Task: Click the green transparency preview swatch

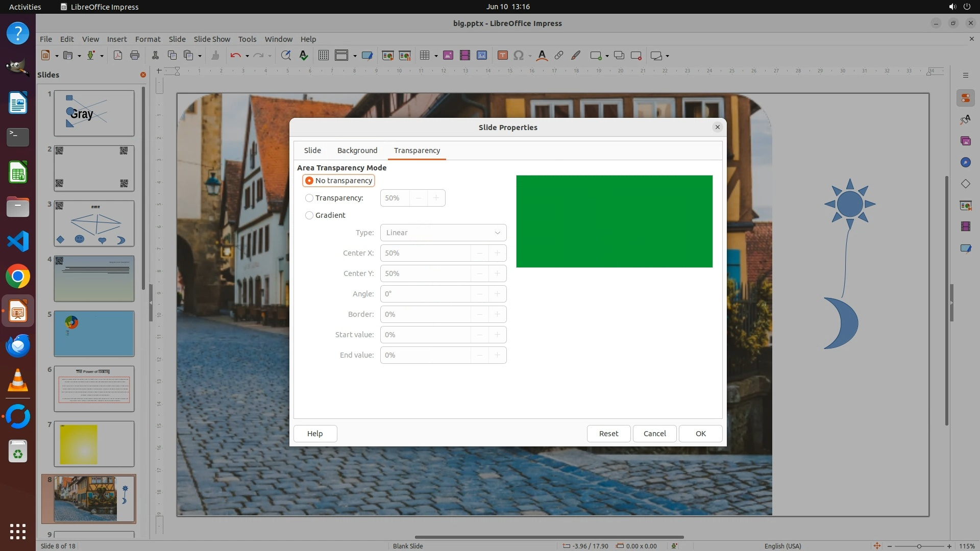Action: (614, 221)
